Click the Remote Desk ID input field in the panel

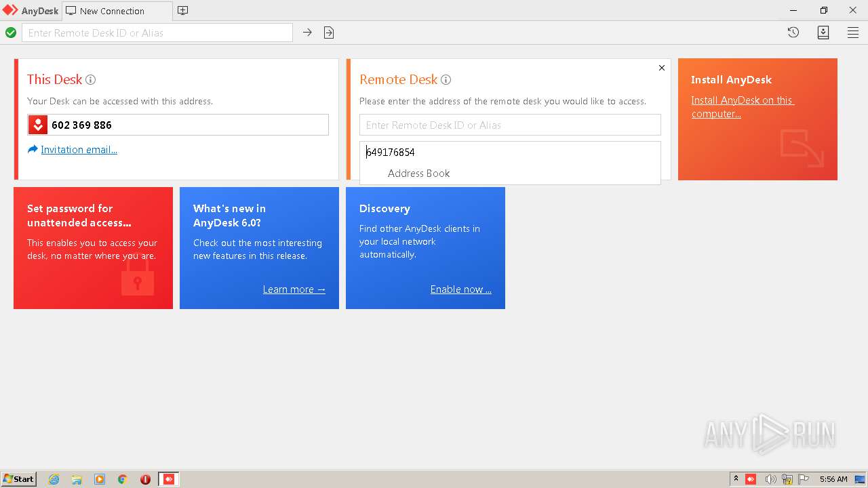(x=510, y=125)
